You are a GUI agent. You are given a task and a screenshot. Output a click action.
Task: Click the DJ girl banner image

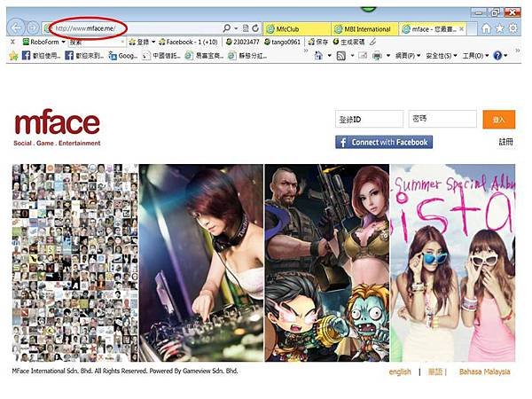click(x=201, y=263)
